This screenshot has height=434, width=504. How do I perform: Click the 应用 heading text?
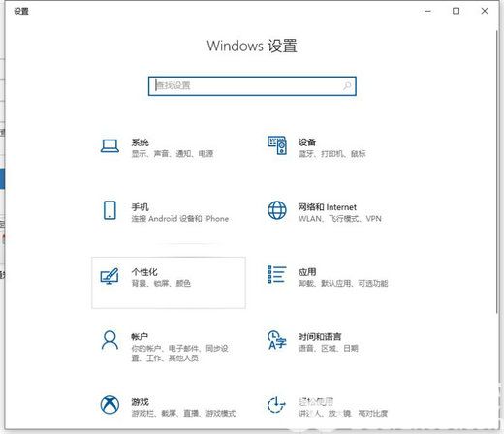[x=307, y=272]
